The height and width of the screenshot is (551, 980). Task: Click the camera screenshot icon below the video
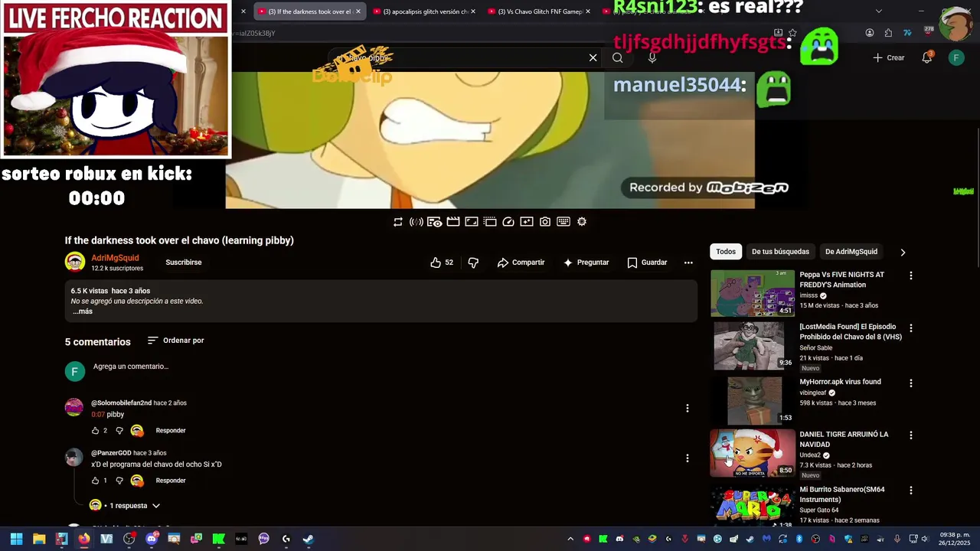click(x=545, y=222)
